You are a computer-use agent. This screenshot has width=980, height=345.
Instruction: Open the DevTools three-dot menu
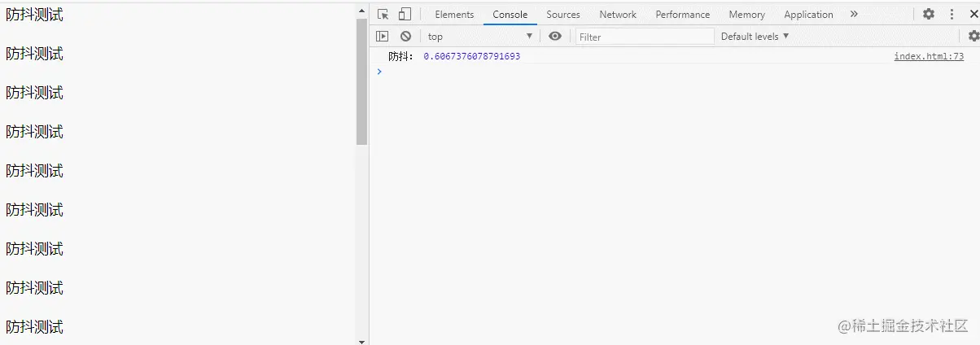coord(952,14)
